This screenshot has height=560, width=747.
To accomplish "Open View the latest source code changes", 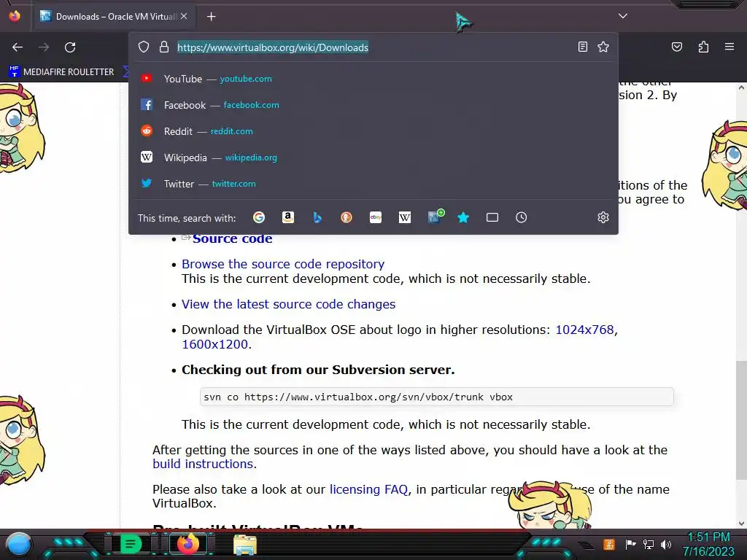I will coord(288,304).
